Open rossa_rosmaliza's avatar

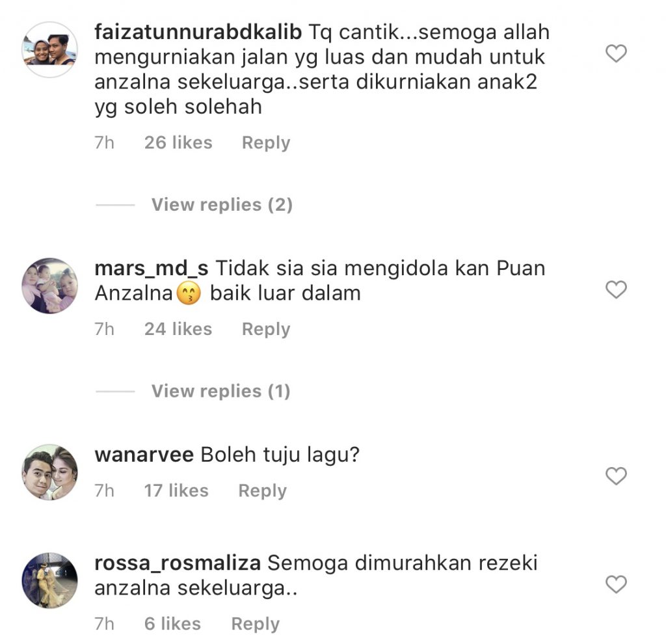(49, 580)
